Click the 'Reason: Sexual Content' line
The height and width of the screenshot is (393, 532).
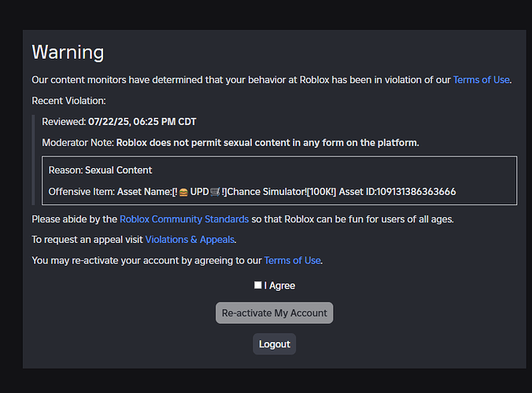(100, 170)
